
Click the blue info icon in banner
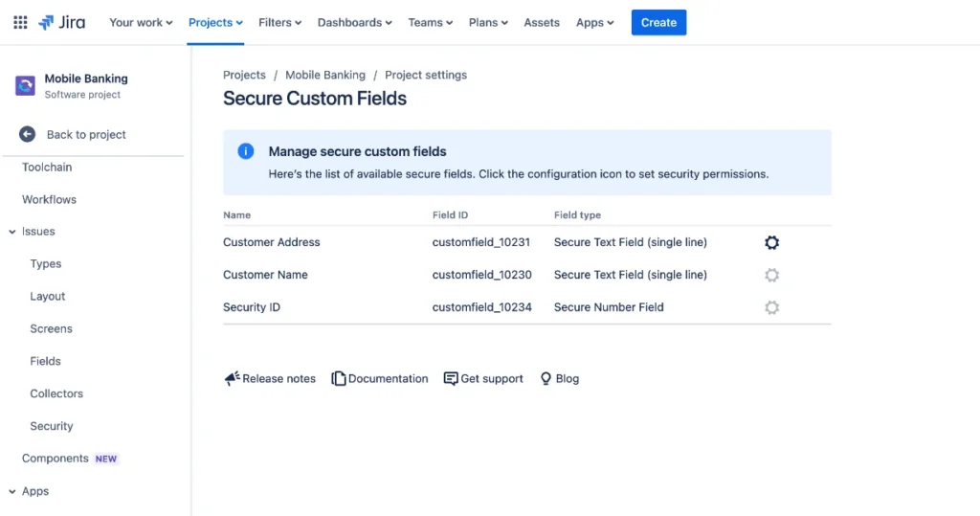click(246, 151)
